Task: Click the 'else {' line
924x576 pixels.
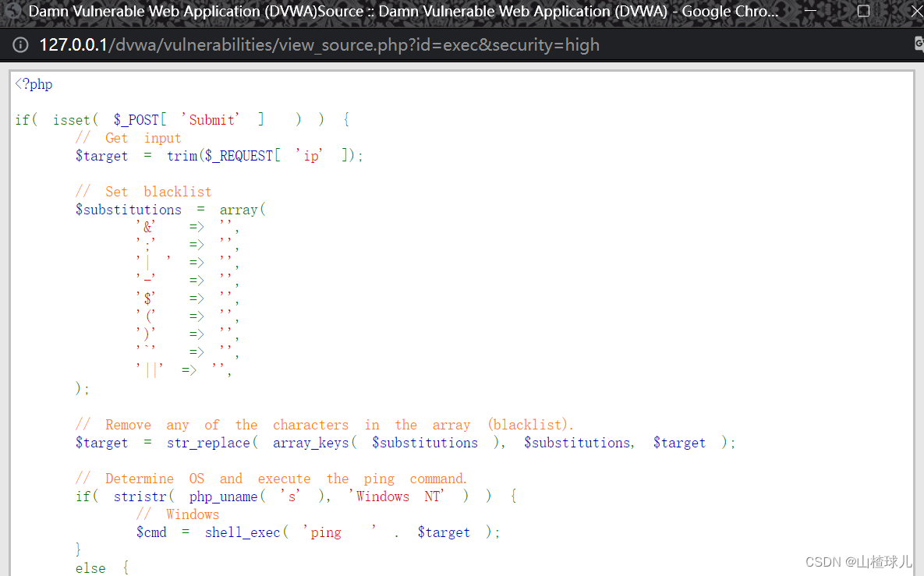Action: tap(102, 567)
